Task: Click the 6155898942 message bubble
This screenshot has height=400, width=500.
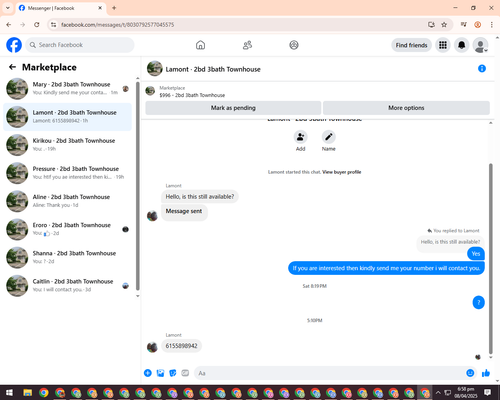Action: point(181,346)
